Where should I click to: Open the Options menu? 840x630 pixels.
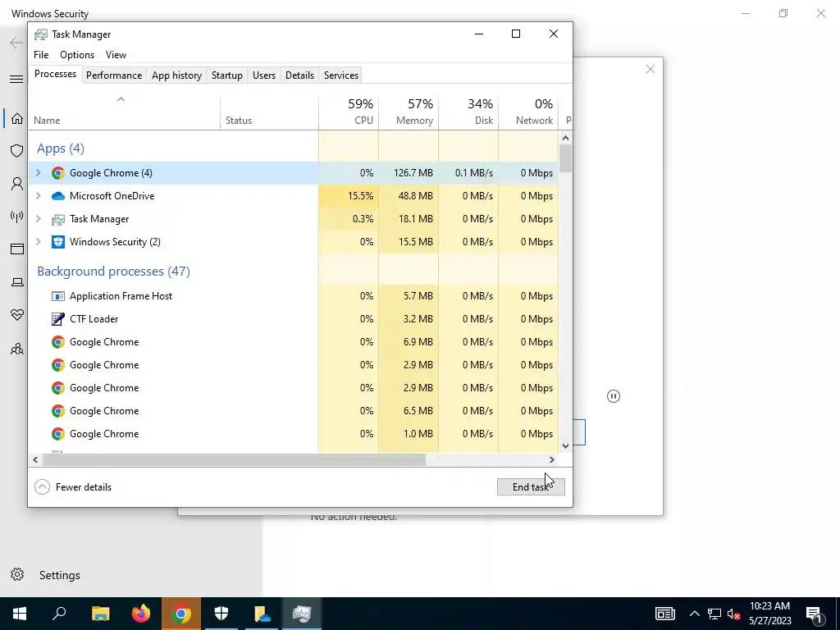point(77,55)
